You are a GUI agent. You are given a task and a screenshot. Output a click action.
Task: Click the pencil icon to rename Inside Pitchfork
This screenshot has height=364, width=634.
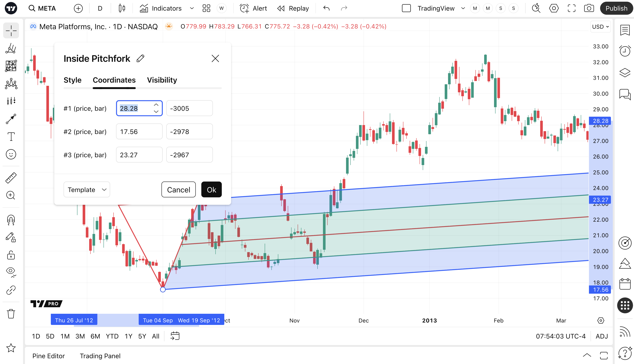coord(141,58)
